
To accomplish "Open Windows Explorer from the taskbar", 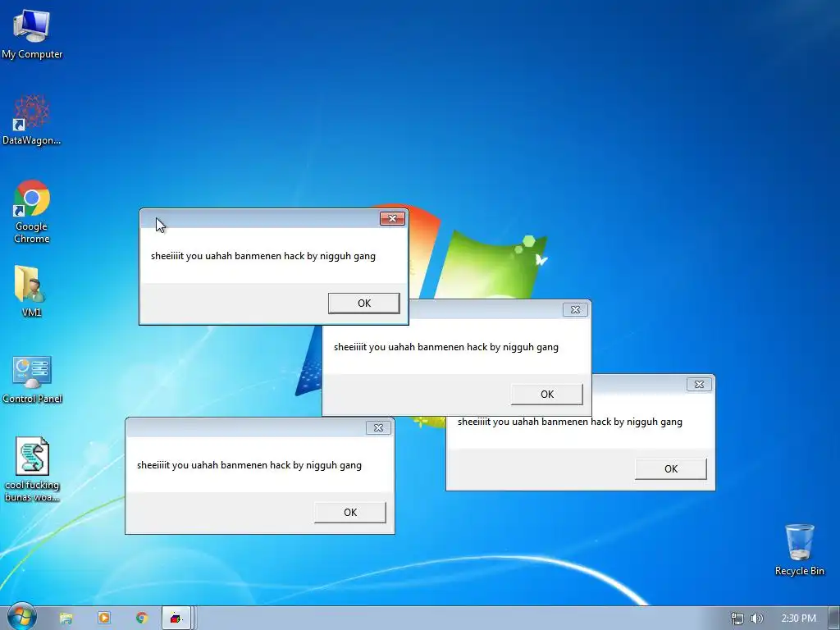I will coord(66,619).
